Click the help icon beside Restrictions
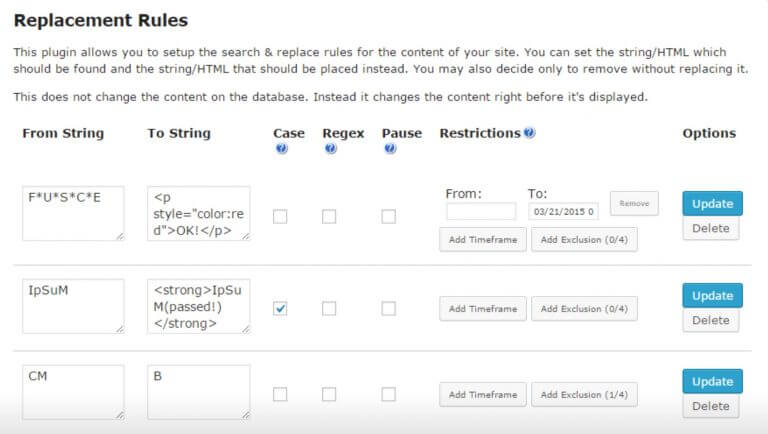 click(529, 133)
